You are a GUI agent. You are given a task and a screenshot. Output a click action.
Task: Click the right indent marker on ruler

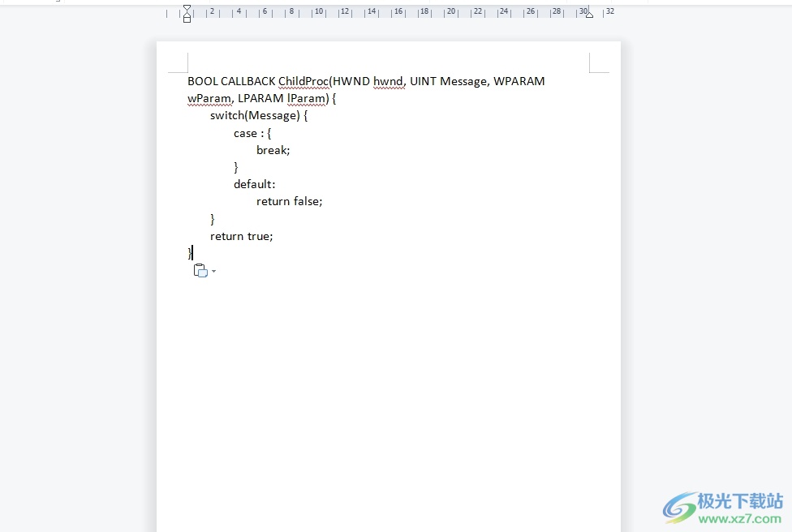point(589,15)
